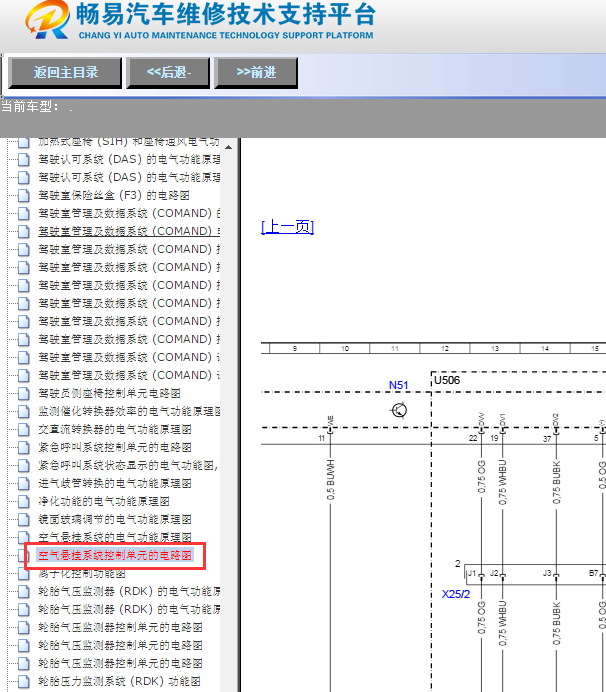The height and width of the screenshot is (692, 606).
Task: Click column 12 in the diagram ruler
Action: (445, 349)
